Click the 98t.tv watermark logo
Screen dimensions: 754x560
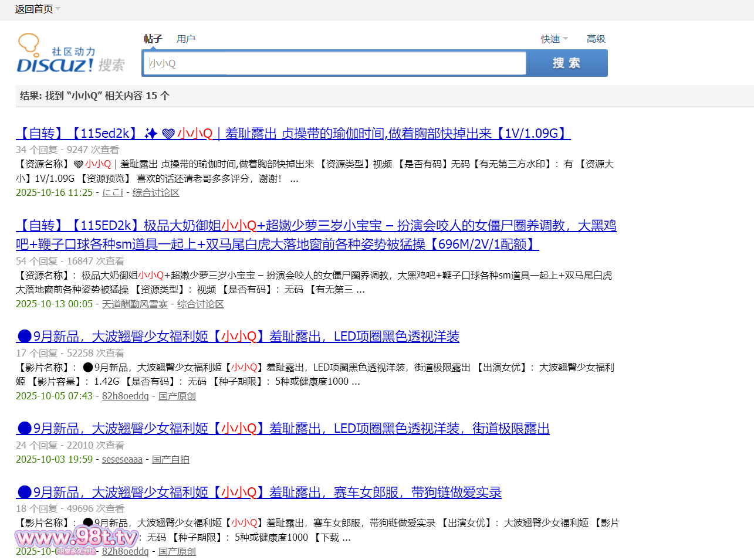pyautogui.click(x=76, y=538)
